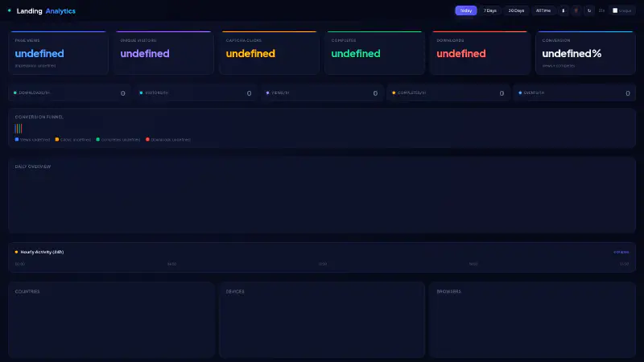The width and height of the screenshot is (644, 362).
Task: Click the Browsers panel heading
Action: (448, 291)
